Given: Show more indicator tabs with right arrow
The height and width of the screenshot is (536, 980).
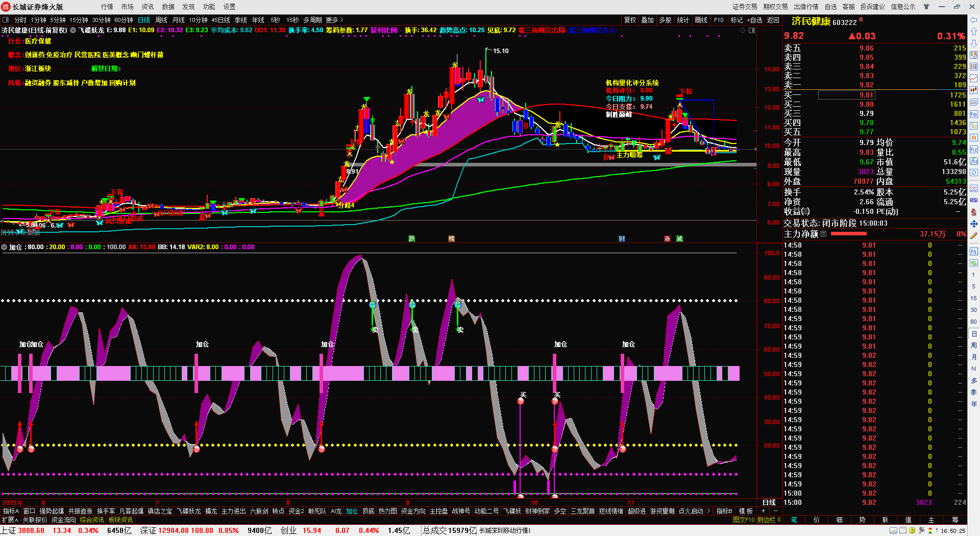Looking at the screenshot, I should pyautogui.click(x=708, y=511).
